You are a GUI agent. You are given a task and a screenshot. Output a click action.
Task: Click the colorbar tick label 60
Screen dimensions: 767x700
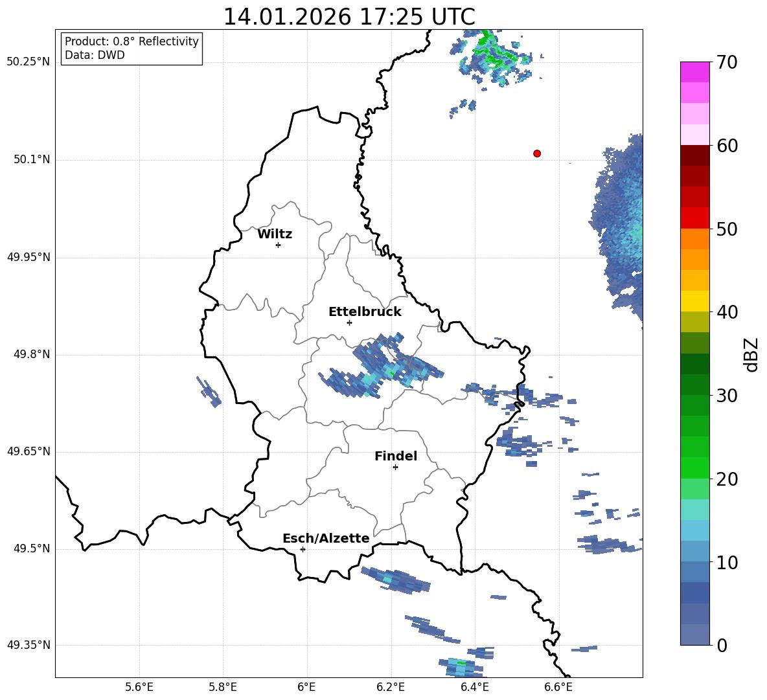point(727,146)
